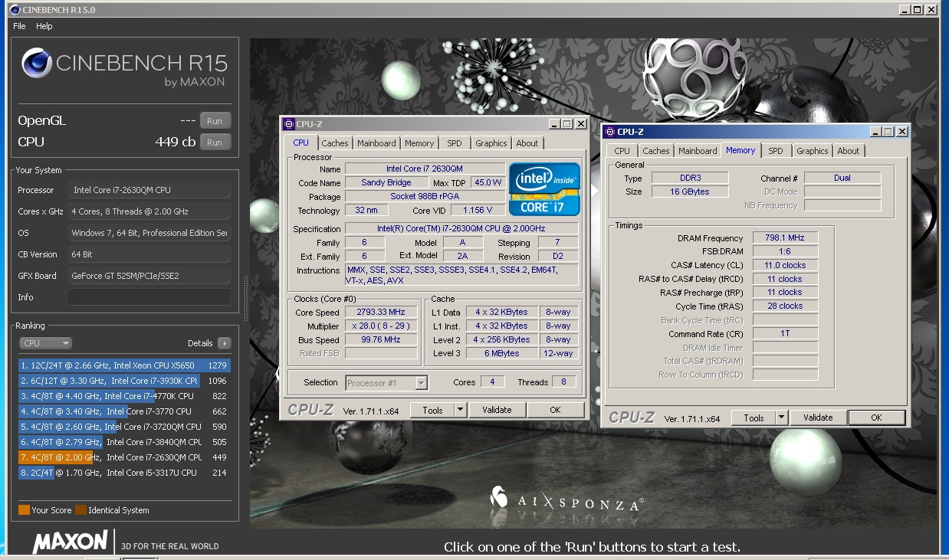
Task: Click the processor Name field Intel Core i7 2630QM
Action: pyautogui.click(x=425, y=169)
